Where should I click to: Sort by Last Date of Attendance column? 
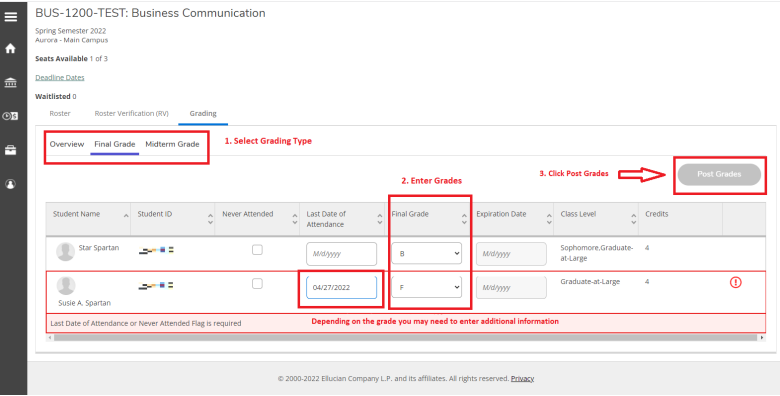380,219
